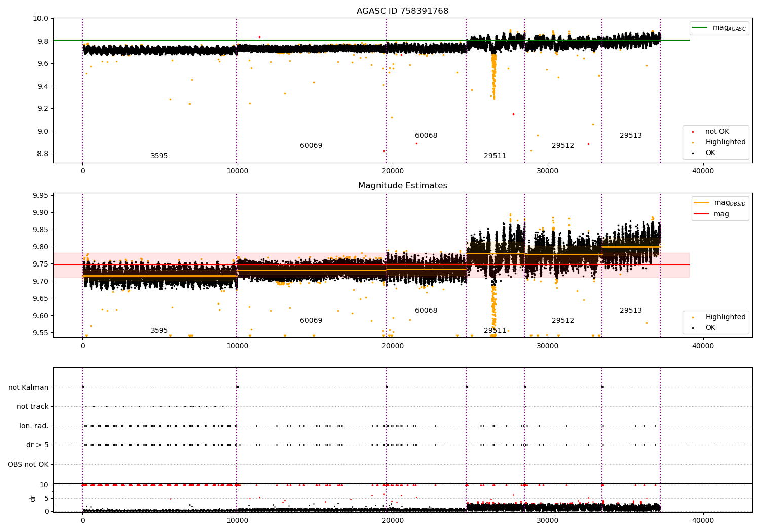The height and width of the screenshot is (532, 760).
Task: Click the '5' tick on the dr axis
Action: pyautogui.click(x=46, y=498)
